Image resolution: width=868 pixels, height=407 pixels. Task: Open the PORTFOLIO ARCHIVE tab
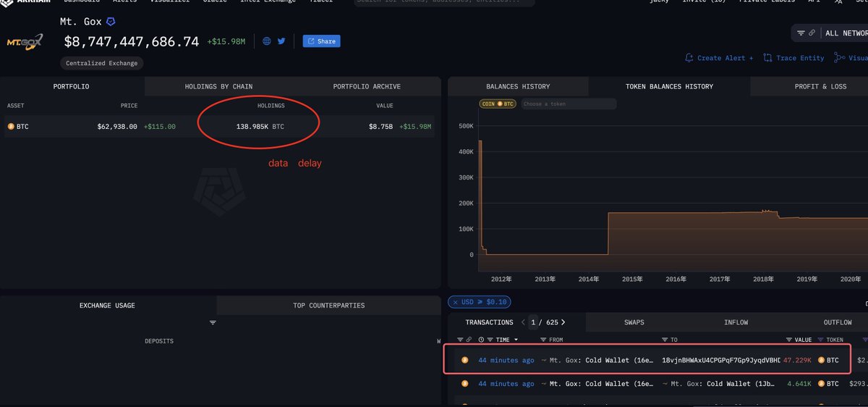point(367,86)
